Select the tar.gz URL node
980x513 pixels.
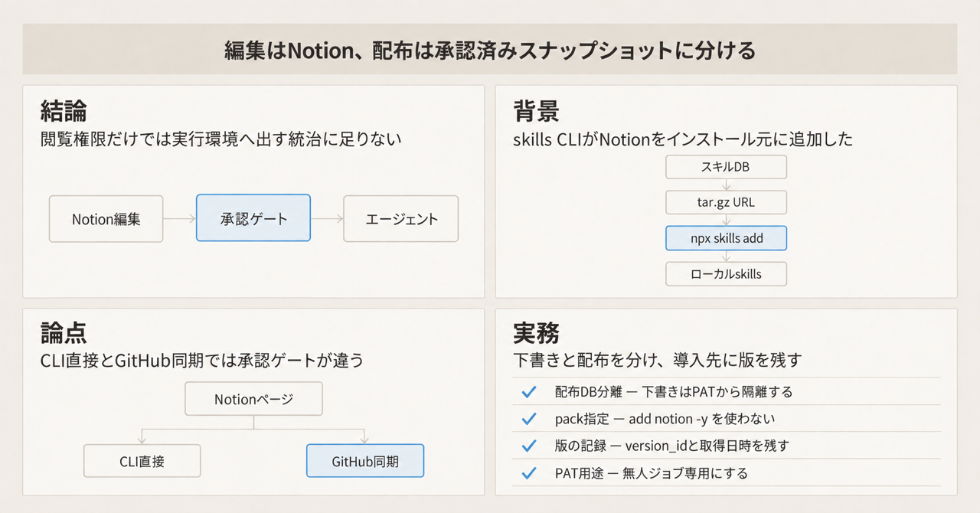[726, 202]
